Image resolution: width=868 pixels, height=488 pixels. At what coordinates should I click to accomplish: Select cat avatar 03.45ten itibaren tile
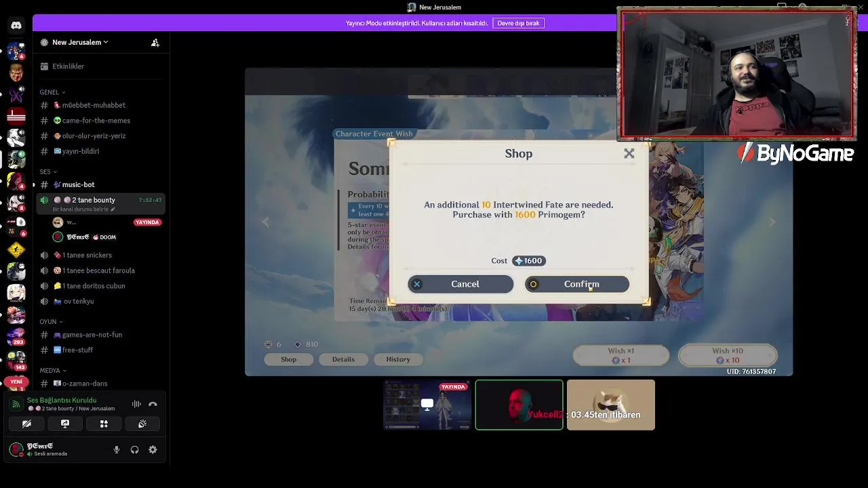pyautogui.click(x=611, y=405)
